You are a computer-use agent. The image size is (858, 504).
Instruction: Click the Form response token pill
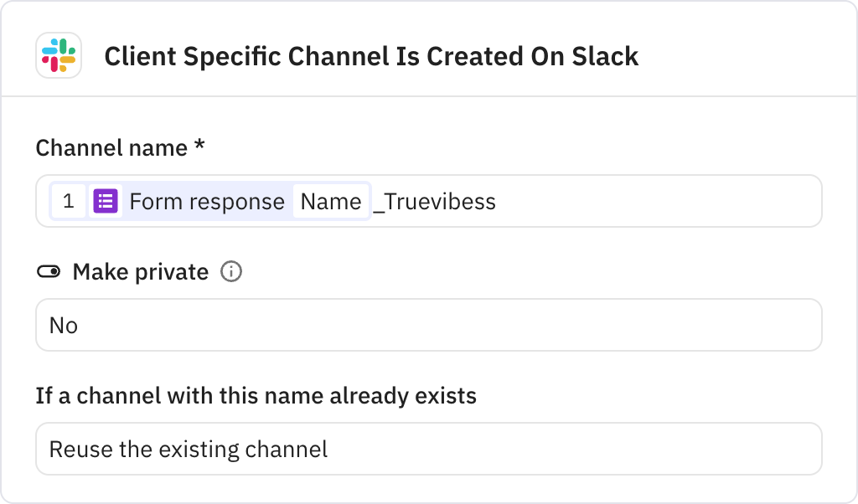[206, 201]
